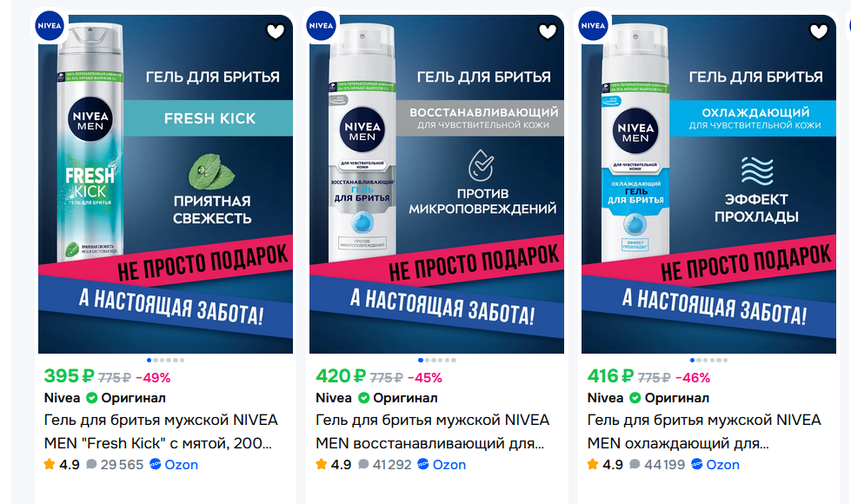Click Ozon badge icon on first product

(156, 464)
